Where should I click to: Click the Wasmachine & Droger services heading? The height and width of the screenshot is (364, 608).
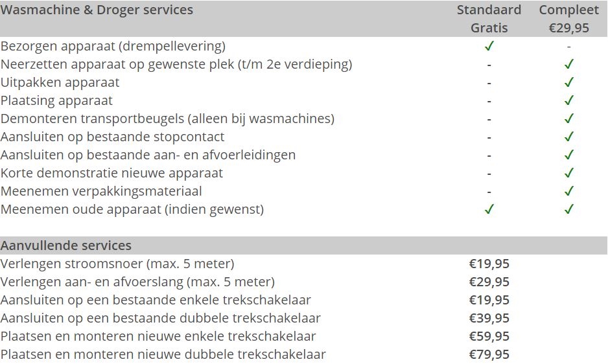(97, 10)
